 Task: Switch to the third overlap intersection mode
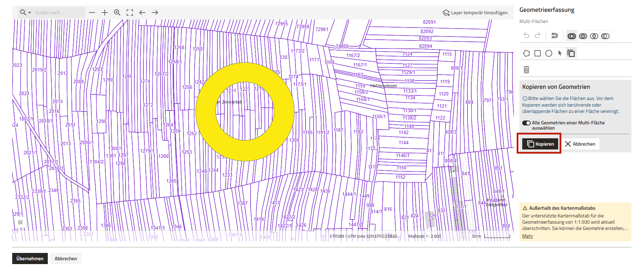[x=594, y=36]
